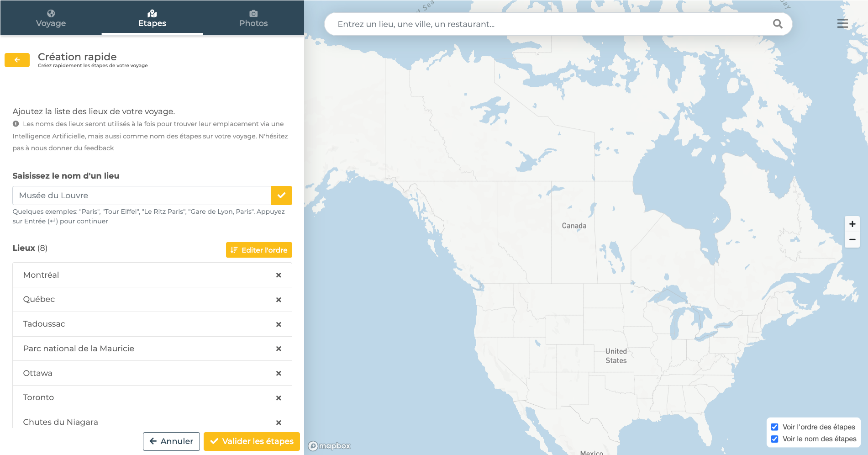Select the Etapes tab

[152, 18]
